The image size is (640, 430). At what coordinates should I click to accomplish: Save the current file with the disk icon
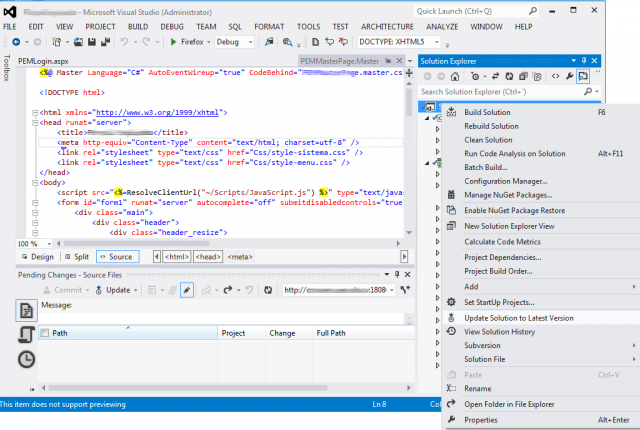[x=92, y=42]
